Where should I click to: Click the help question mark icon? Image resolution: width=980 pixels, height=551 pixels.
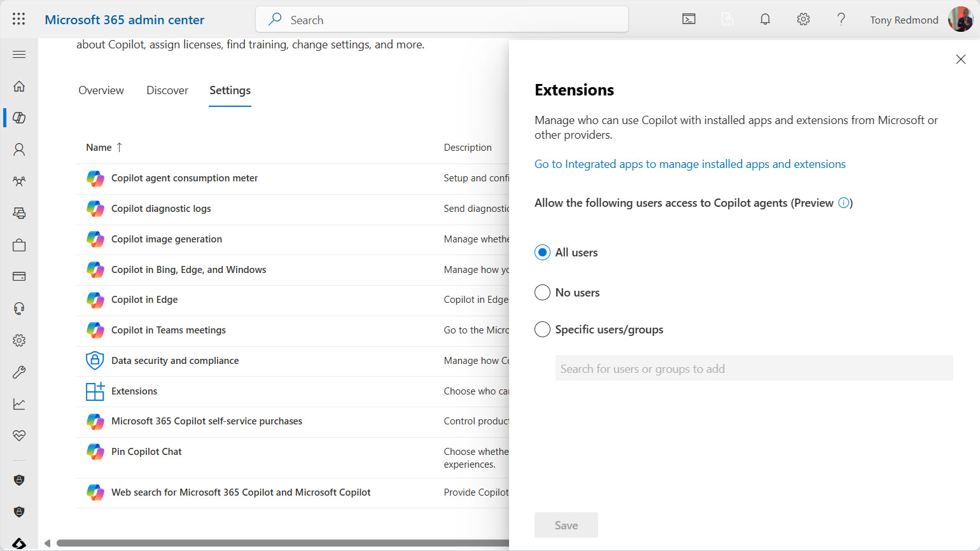point(841,19)
